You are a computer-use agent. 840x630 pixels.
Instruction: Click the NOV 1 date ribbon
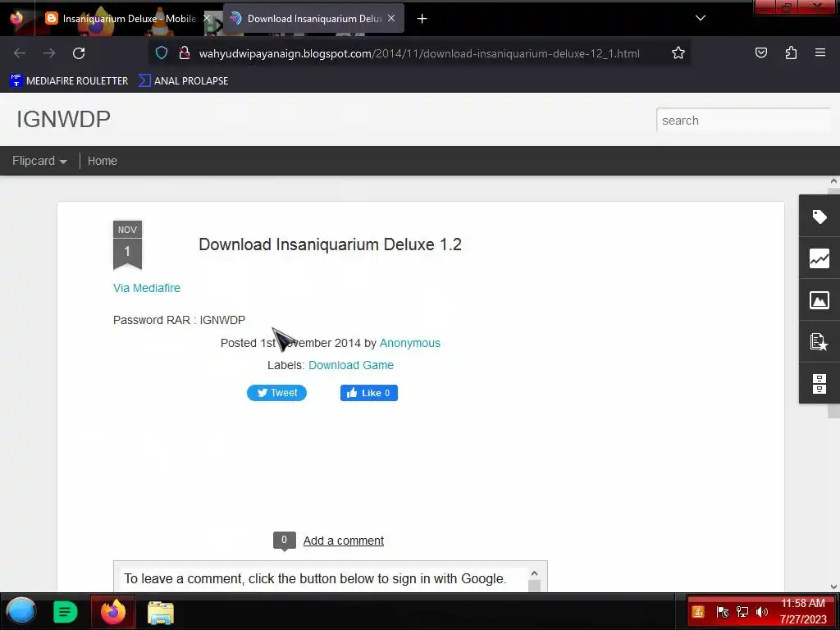(127, 244)
